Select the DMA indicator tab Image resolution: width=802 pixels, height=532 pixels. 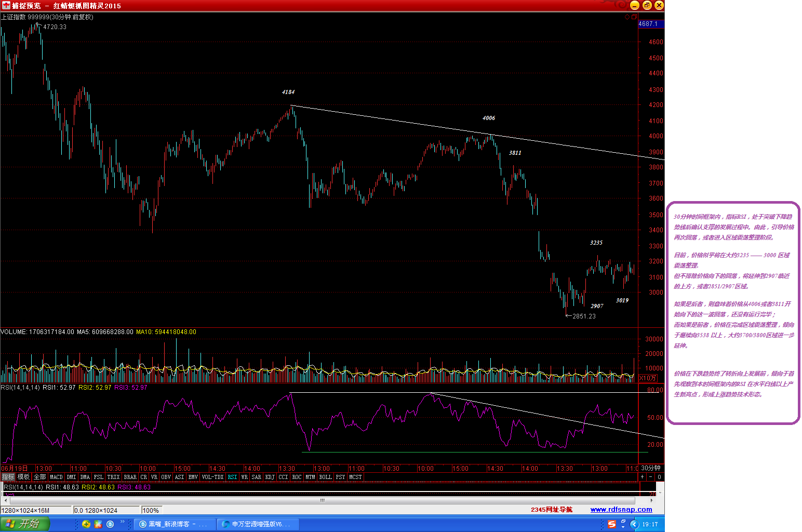coord(85,477)
